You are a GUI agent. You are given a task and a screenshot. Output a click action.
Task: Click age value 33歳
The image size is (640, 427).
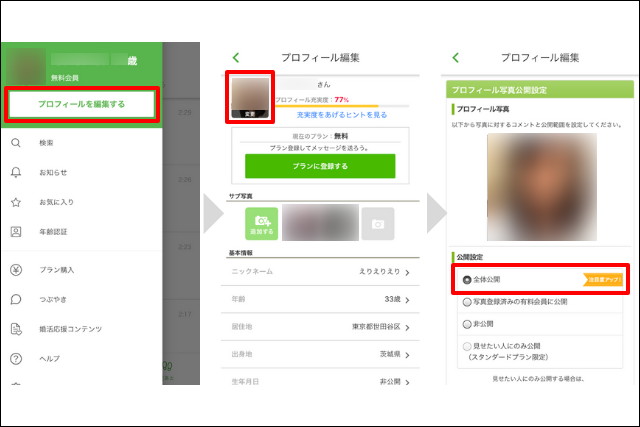pos(392,299)
